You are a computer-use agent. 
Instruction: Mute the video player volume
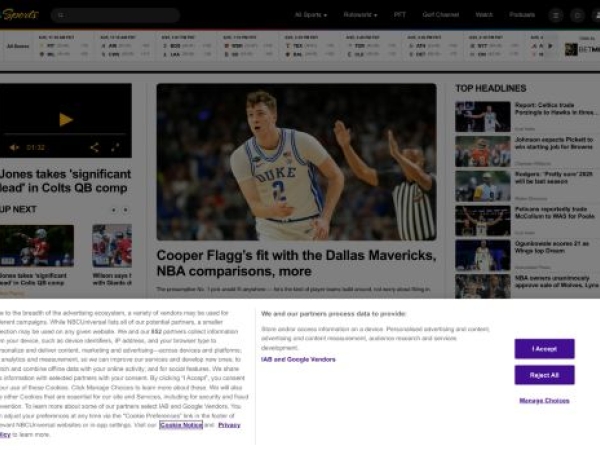coord(14,147)
